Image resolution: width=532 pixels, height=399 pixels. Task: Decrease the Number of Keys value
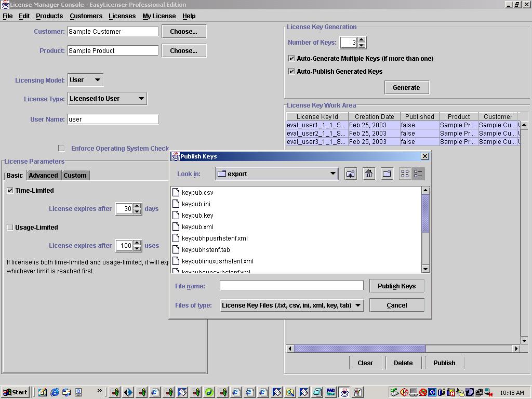362,46
